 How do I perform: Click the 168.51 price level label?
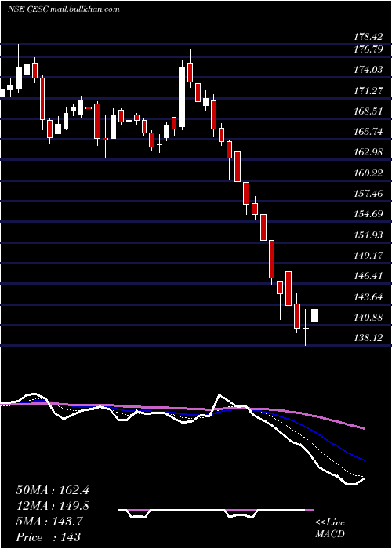tap(368, 111)
